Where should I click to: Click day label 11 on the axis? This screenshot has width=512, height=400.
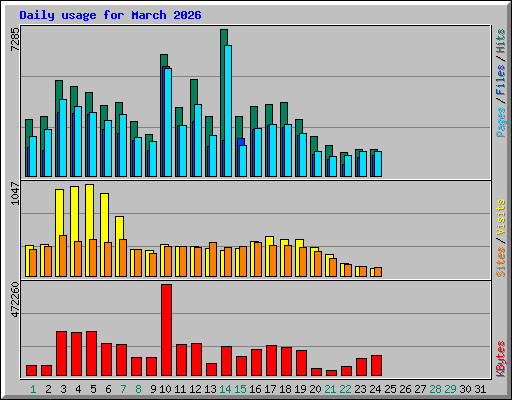tap(180, 389)
